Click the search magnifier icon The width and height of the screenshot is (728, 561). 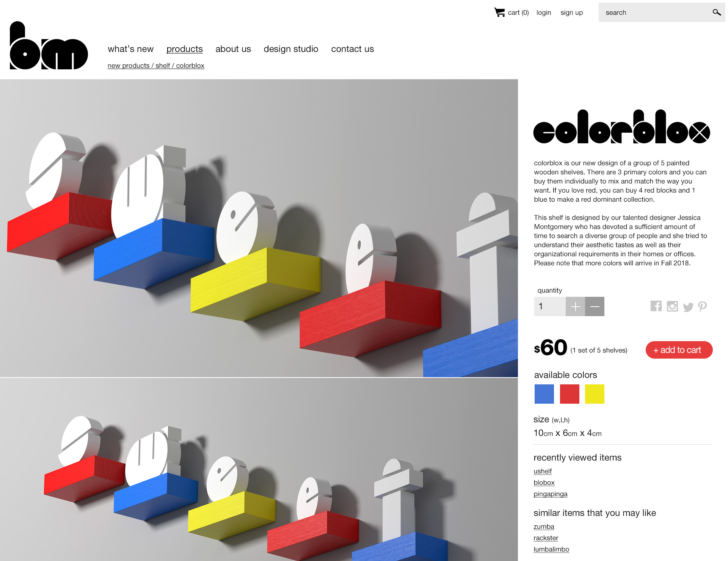pos(716,13)
